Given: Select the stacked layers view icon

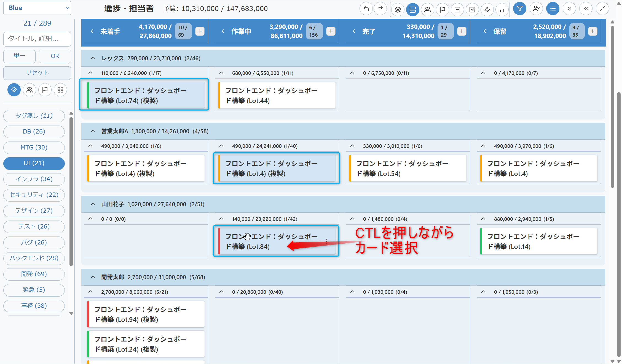Looking at the screenshot, I should [x=398, y=10].
